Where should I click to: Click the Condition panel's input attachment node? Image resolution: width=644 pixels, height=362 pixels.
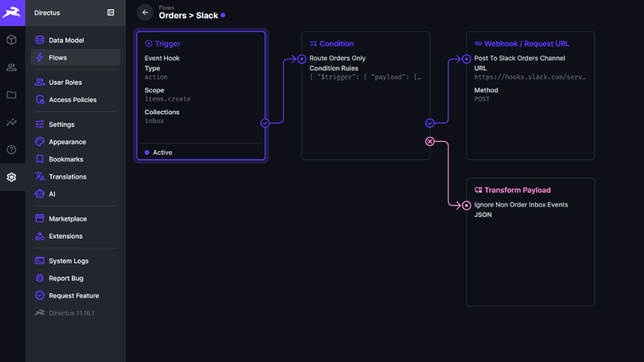click(301, 59)
